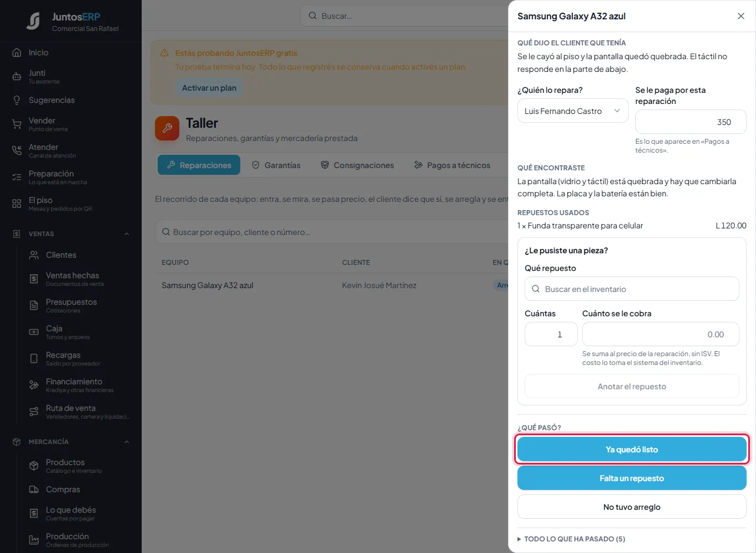Click the Falta un repuesto button
Viewport: 756px width, 553px height.
(632, 478)
